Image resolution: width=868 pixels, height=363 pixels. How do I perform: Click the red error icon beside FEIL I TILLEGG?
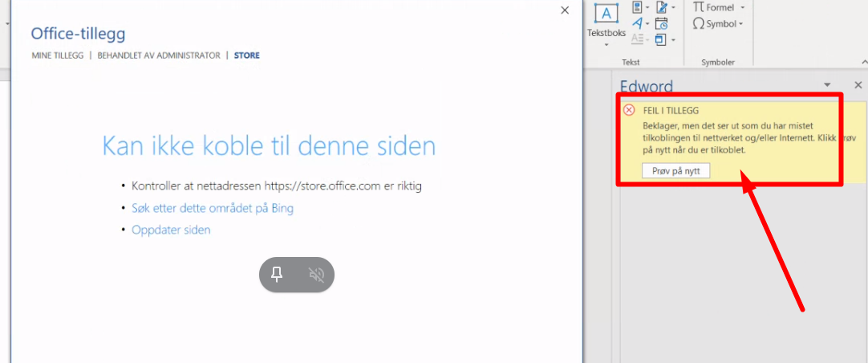click(x=630, y=110)
